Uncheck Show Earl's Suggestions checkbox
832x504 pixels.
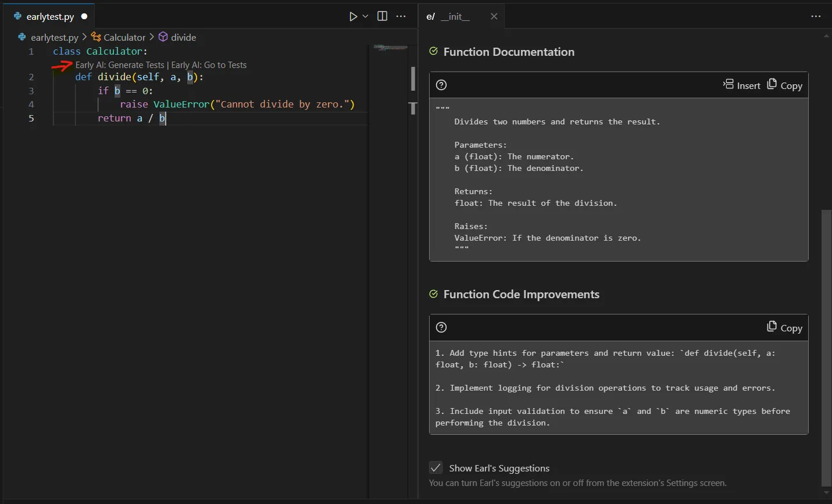pos(435,467)
